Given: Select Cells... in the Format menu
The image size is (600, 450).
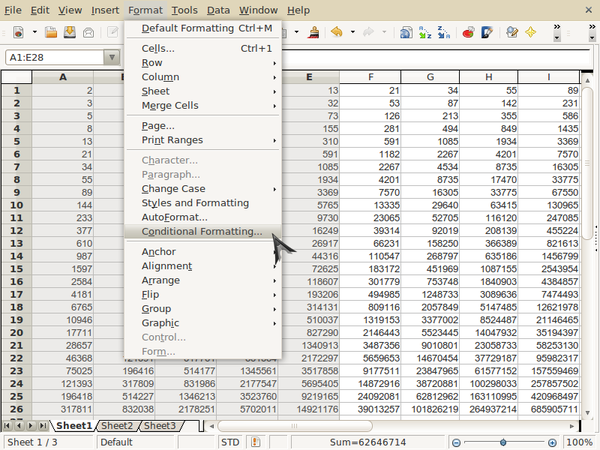Looking at the screenshot, I should point(203,49).
